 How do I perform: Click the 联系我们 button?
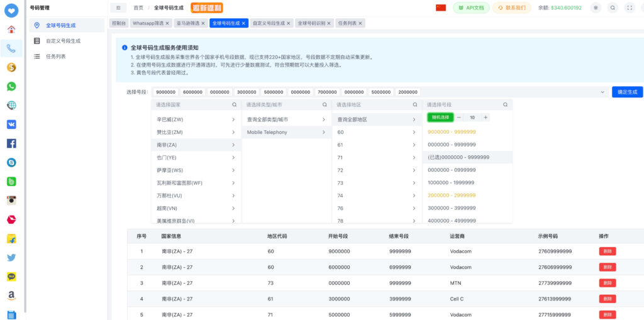click(512, 8)
